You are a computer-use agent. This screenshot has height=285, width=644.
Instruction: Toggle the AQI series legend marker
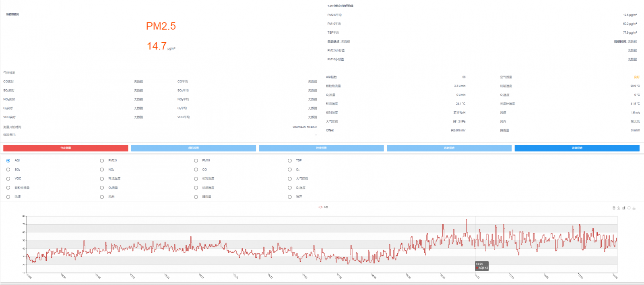(321, 207)
